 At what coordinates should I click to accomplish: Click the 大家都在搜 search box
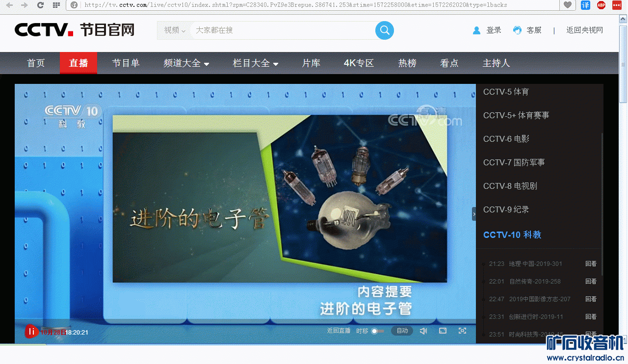[282, 30]
